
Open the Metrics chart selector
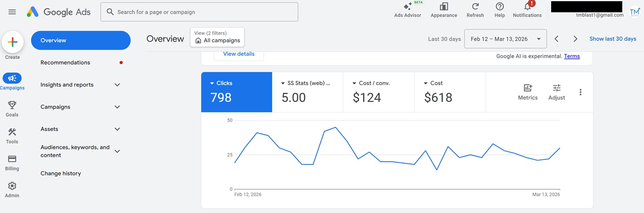point(527,88)
